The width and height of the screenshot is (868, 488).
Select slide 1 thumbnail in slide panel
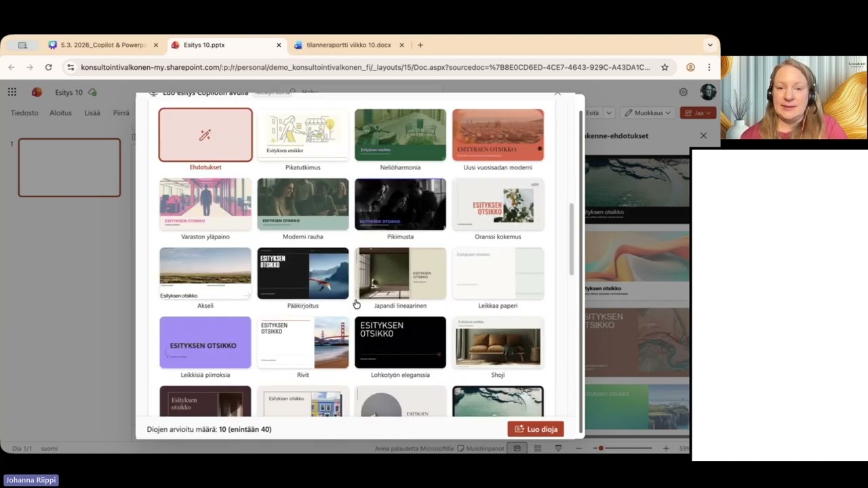click(69, 167)
